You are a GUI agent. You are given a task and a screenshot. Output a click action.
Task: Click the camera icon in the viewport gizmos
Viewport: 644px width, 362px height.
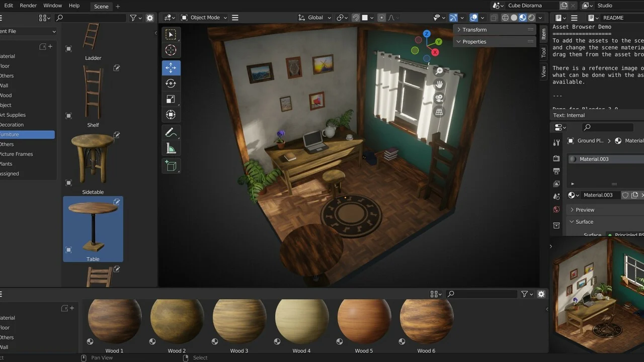click(x=438, y=99)
